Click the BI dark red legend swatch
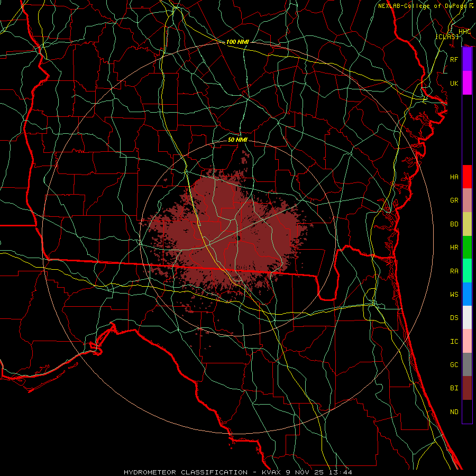 [x=467, y=388]
